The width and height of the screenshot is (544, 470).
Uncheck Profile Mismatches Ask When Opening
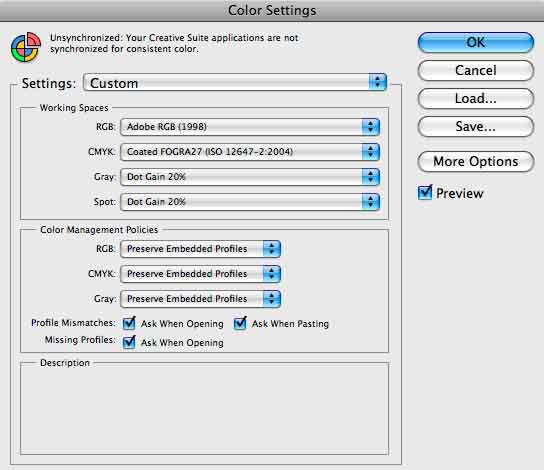click(x=129, y=323)
